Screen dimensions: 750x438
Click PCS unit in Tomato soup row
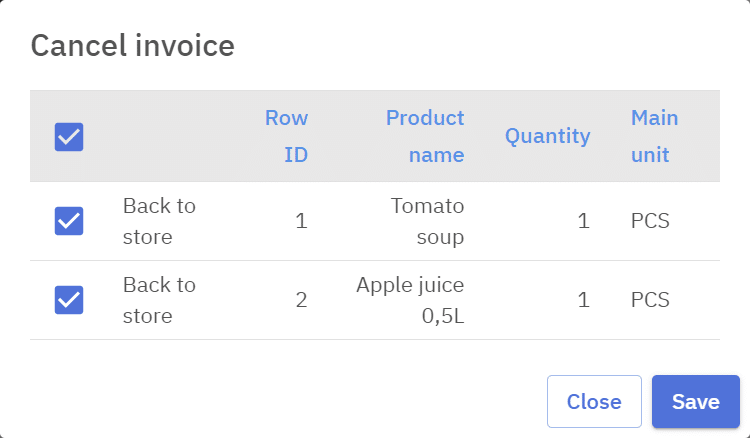(x=650, y=221)
